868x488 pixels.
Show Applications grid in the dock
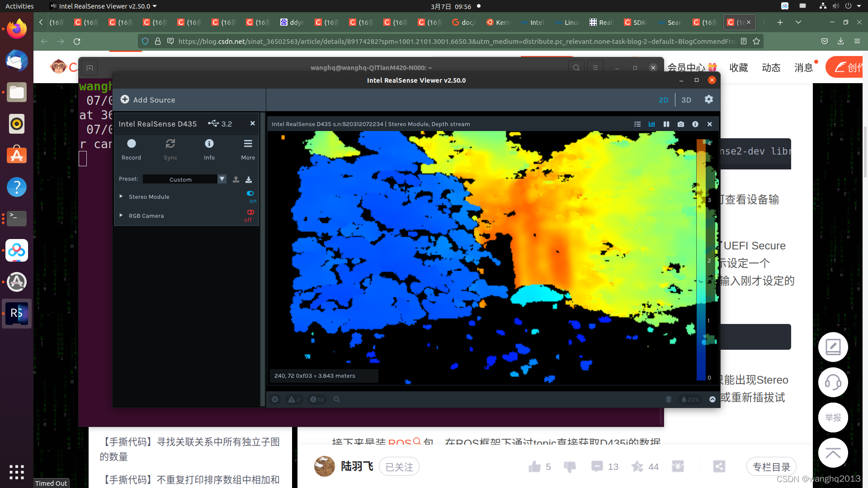17,472
